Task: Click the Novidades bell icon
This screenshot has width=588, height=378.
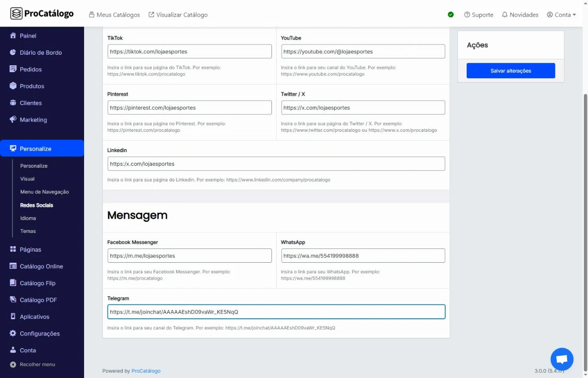Action: [505, 15]
